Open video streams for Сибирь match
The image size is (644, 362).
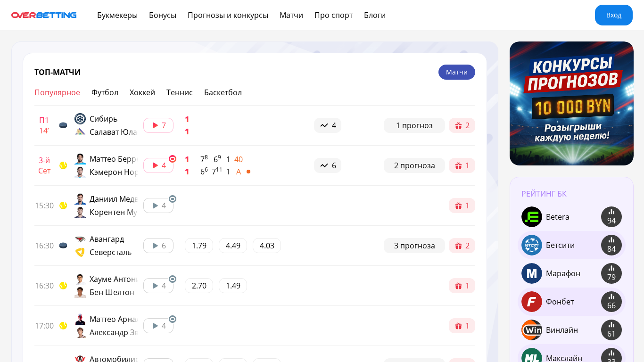tap(158, 125)
